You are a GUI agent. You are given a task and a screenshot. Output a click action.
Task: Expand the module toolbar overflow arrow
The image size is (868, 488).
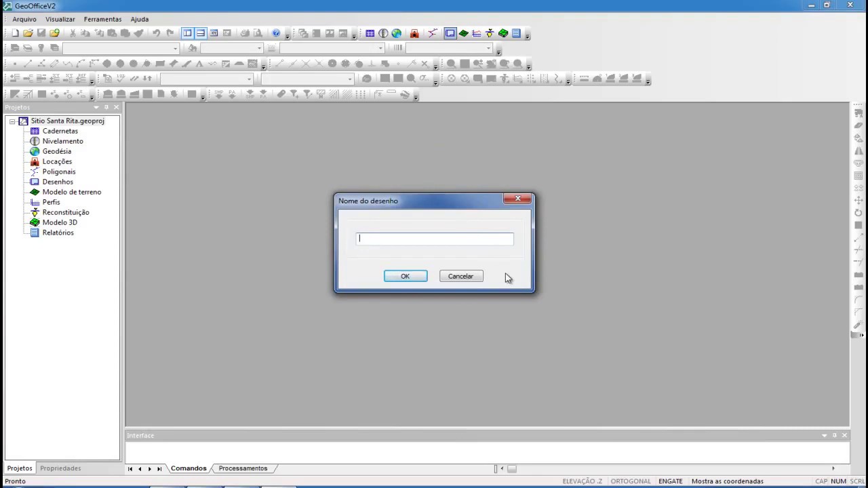(528, 35)
